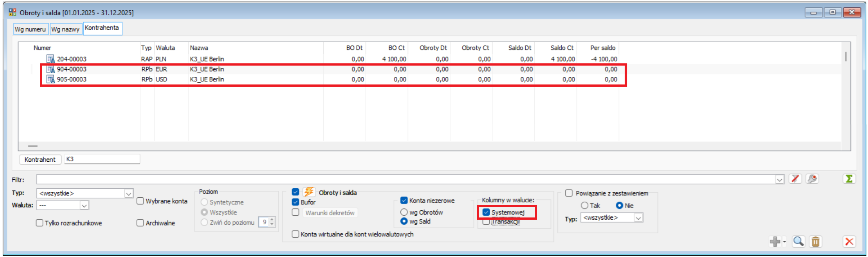Click the lightning bolt Obroty i salda icon

point(309,192)
